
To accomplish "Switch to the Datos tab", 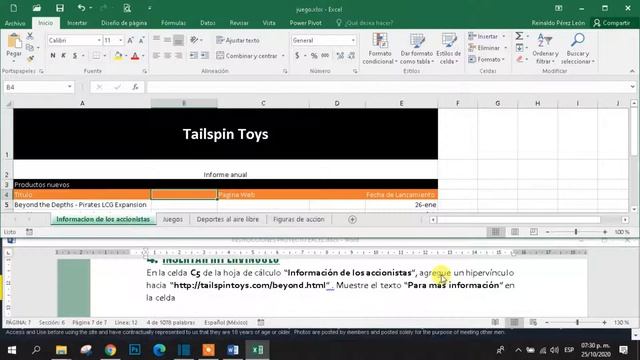I will tap(208, 23).
